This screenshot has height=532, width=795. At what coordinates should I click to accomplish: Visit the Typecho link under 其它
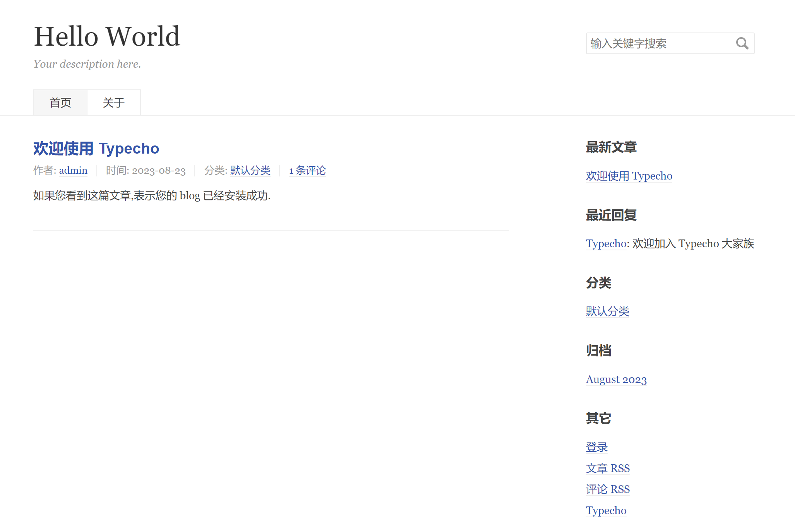pyautogui.click(x=606, y=510)
